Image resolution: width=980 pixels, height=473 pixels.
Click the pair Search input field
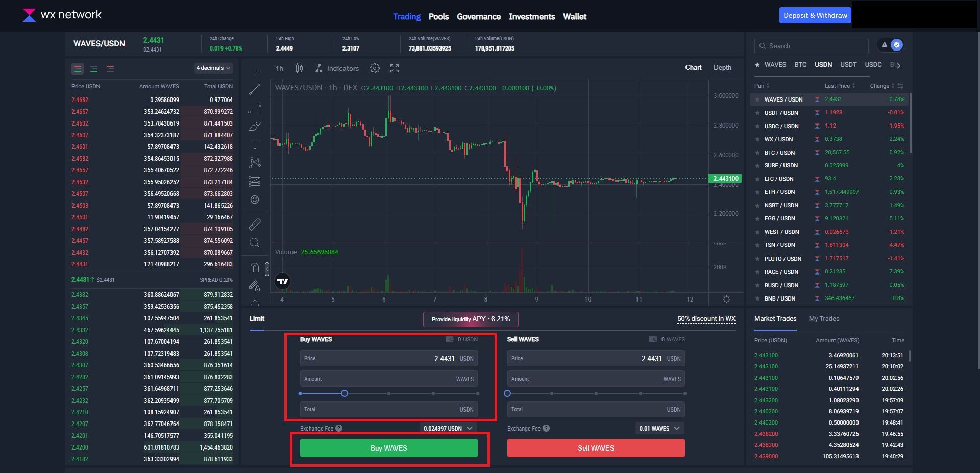tap(812, 46)
